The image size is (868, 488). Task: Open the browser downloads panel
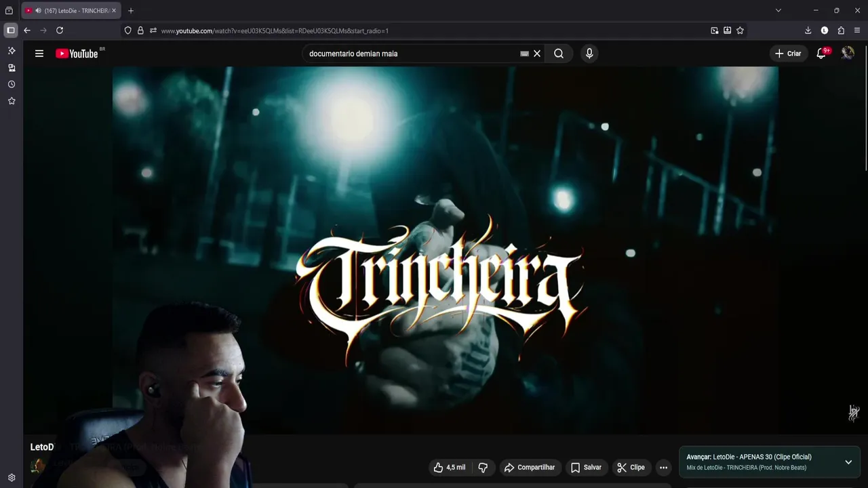point(808,30)
